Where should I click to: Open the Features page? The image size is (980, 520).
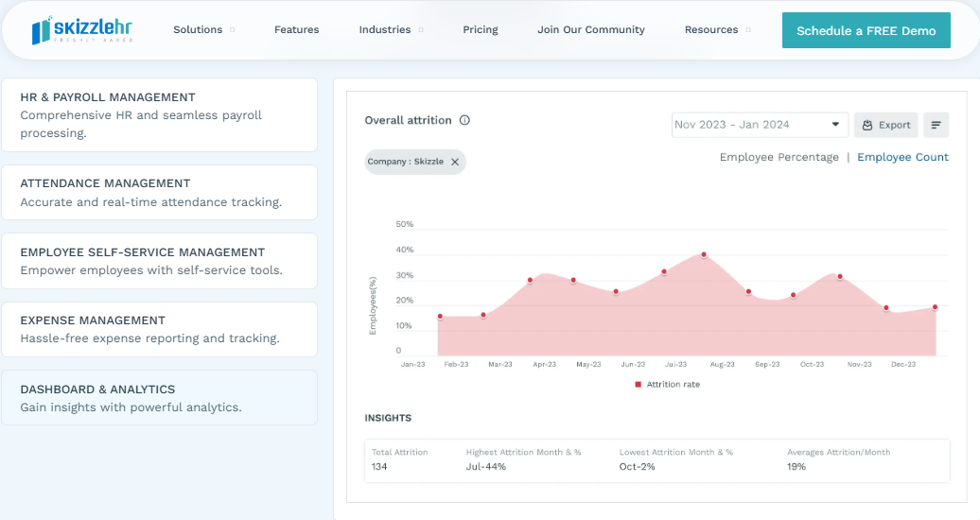[x=296, y=29]
